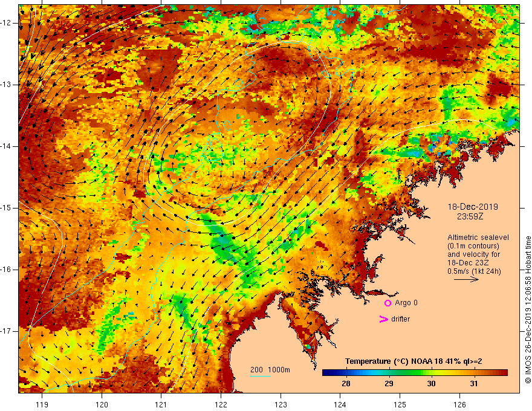Click the 0.5m/s velocity scale arrow
This screenshot has width=532, height=411.
click(466, 279)
